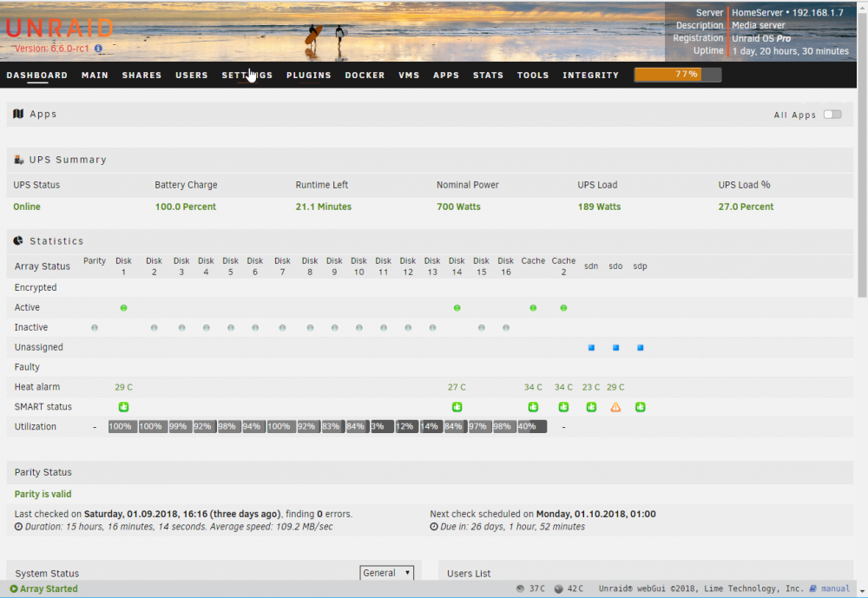Click Array Started status icon
Image resolution: width=868 pixels, height=598 pixels.
14,588
